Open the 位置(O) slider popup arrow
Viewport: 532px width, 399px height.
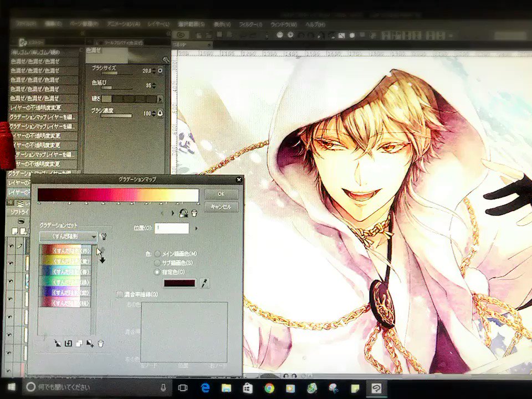tap(196, 228)
